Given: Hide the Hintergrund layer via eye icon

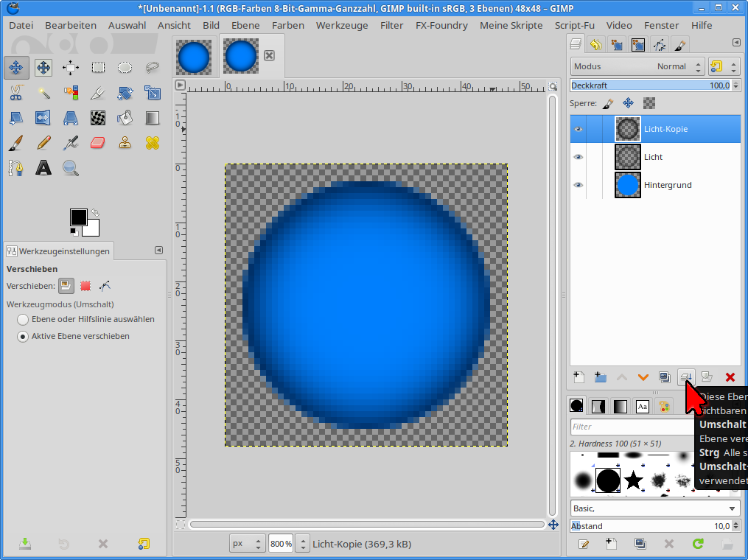Looking at the screenshot, I should click(x=579, y=185).
